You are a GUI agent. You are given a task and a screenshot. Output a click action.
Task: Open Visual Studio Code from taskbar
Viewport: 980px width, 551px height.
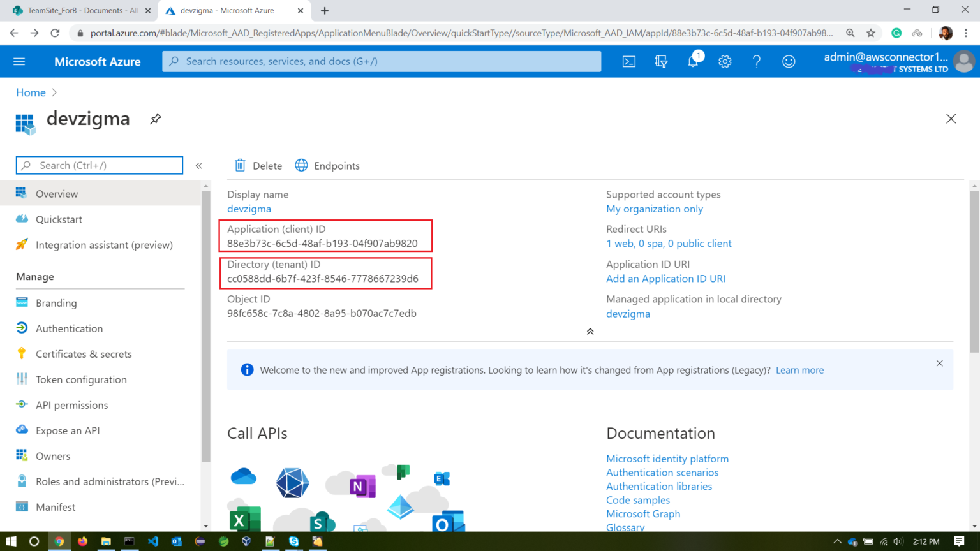tap(153, 541)
